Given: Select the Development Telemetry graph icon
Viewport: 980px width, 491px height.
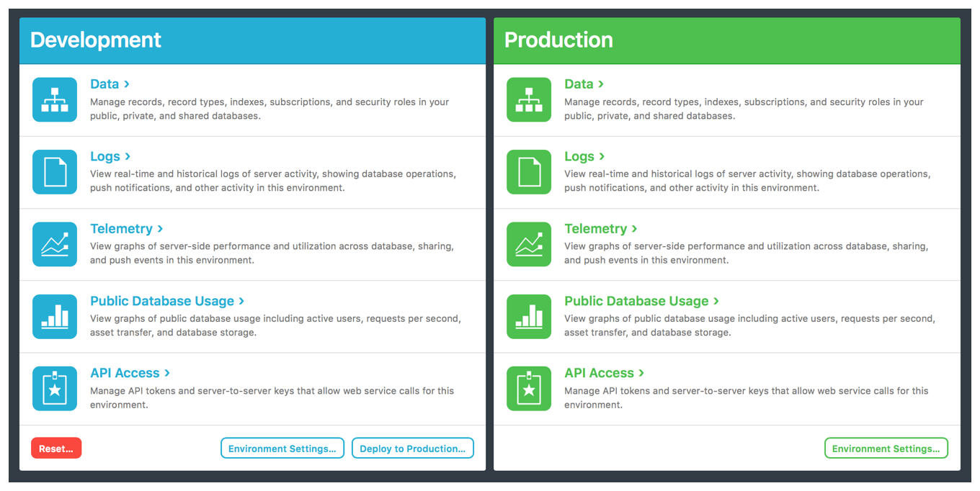Looking at the screenshot, I should tap(55, 244).
